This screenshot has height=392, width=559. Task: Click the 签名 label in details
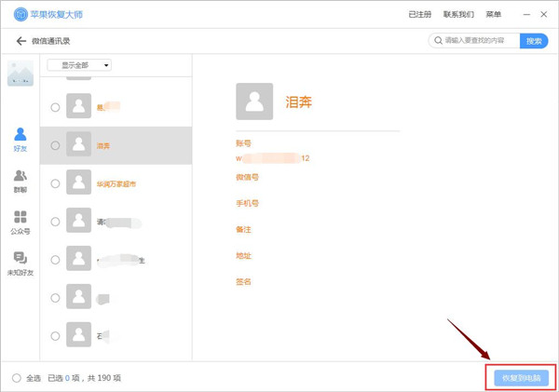click(243, 281)
